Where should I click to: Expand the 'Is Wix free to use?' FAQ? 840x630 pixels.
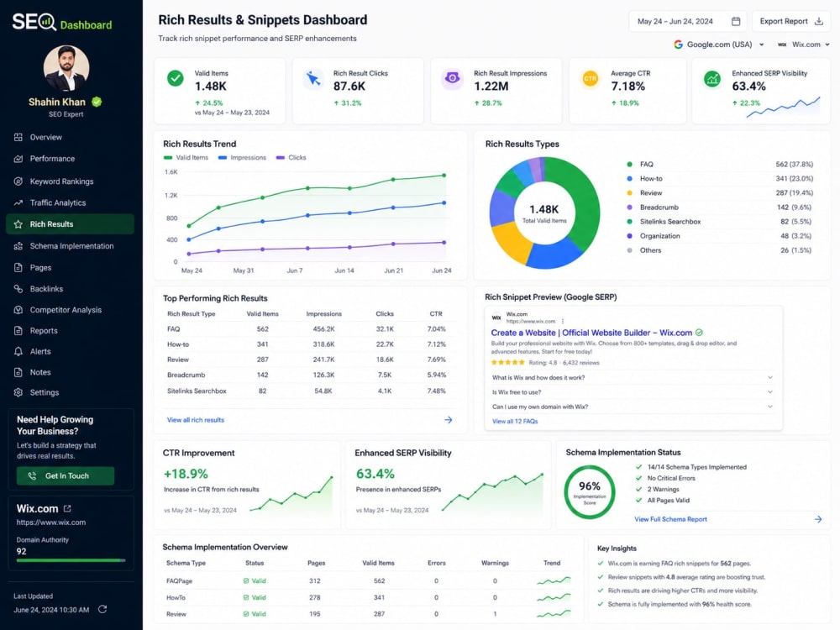pyautogui.click(x=633, y=392)
